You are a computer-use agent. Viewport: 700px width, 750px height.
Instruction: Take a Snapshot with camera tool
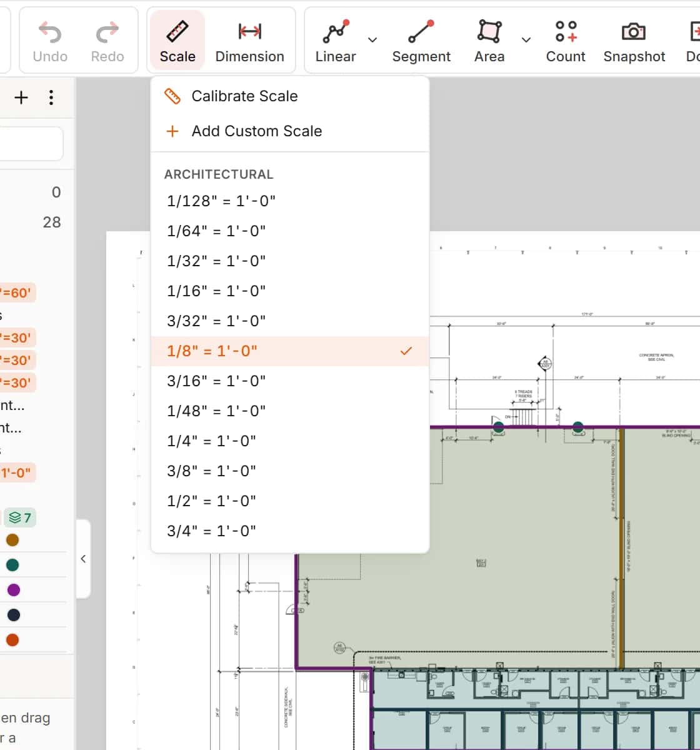point(634,41)
